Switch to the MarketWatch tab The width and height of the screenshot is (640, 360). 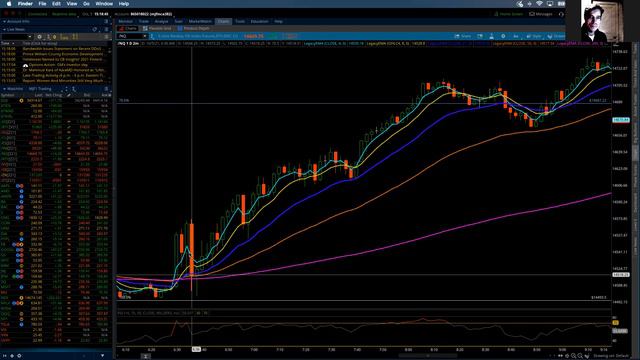[200, 21]
